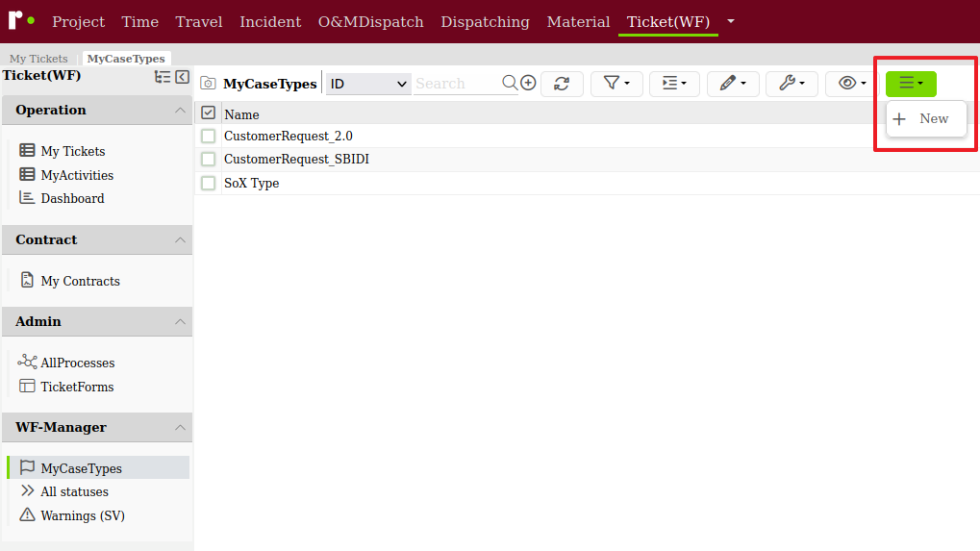This screenshot has width=980, height=551.
Task: Open the Material menu
Action: point(578,22)
